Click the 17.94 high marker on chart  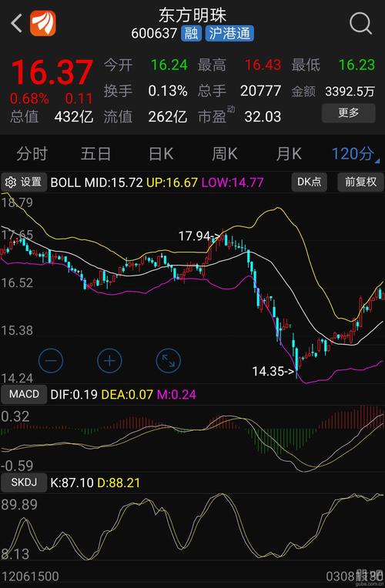tap(199, 236)
